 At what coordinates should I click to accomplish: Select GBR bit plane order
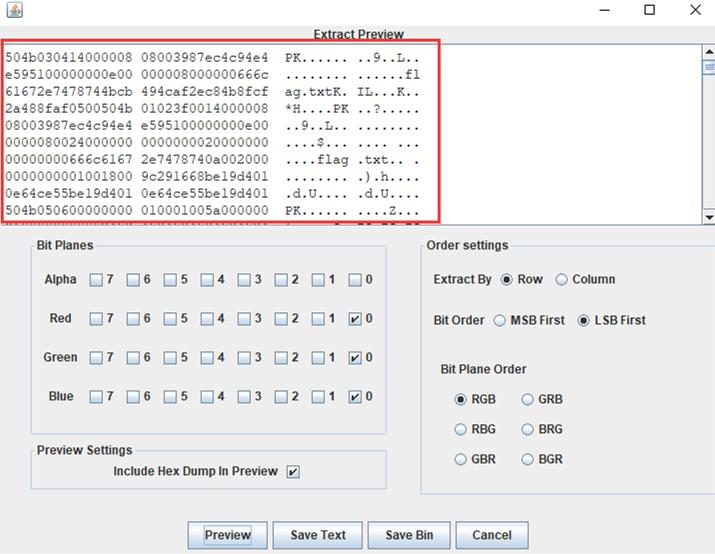click(x=461, y=459)
